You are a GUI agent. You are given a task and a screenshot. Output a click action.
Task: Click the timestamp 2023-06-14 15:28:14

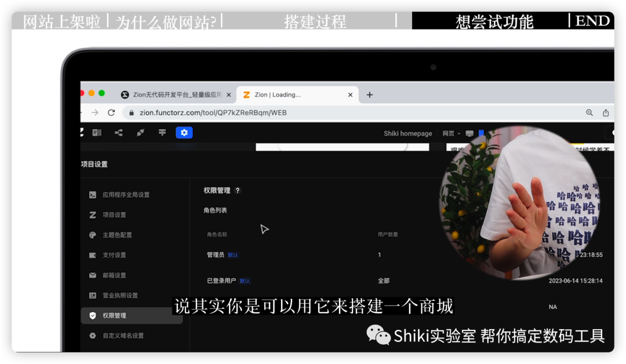pyautogui.click(x=576, y=281)
